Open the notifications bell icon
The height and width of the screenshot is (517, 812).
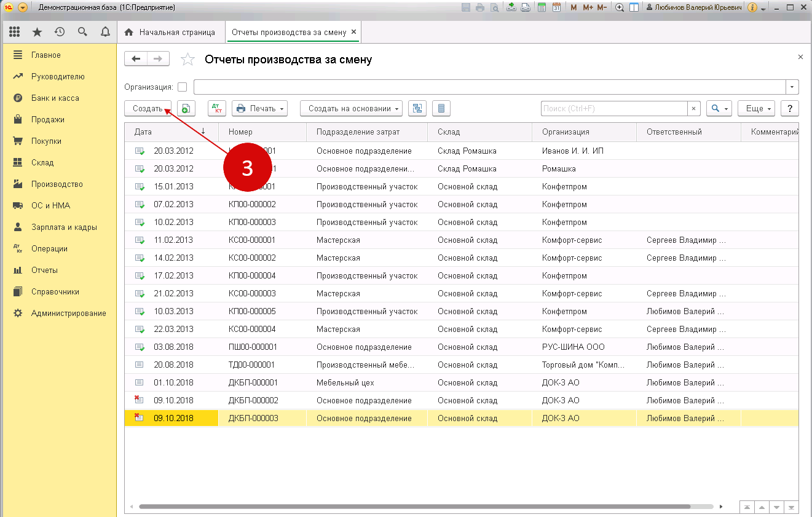tap(104, 32)
